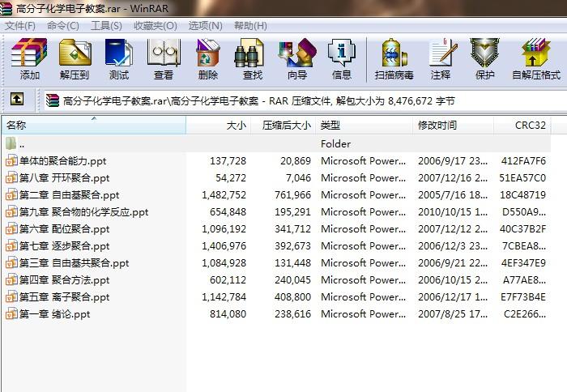Select file name 第九章 聚合物的化学反应.ppt
Image resolution: width=567 pixels, height=392 pixels.
(x=84, y=211)
